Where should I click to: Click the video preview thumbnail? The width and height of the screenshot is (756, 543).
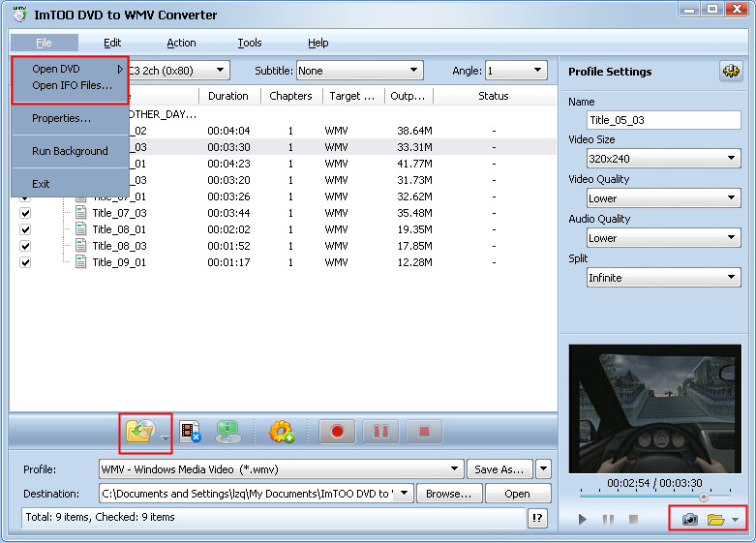pyautogui.click(x=654, y=408)
